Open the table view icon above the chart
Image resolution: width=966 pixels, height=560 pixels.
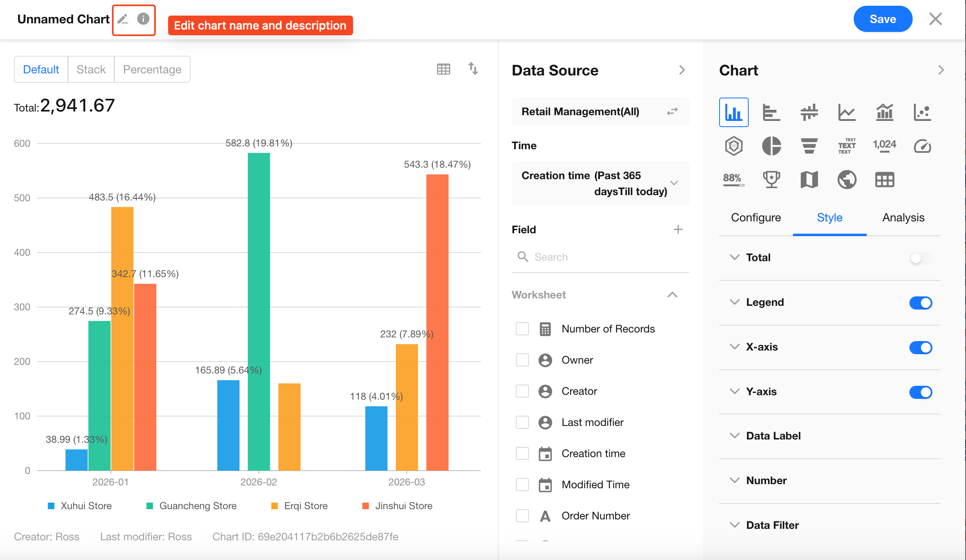pyautogui.click(x=443, y=69)
